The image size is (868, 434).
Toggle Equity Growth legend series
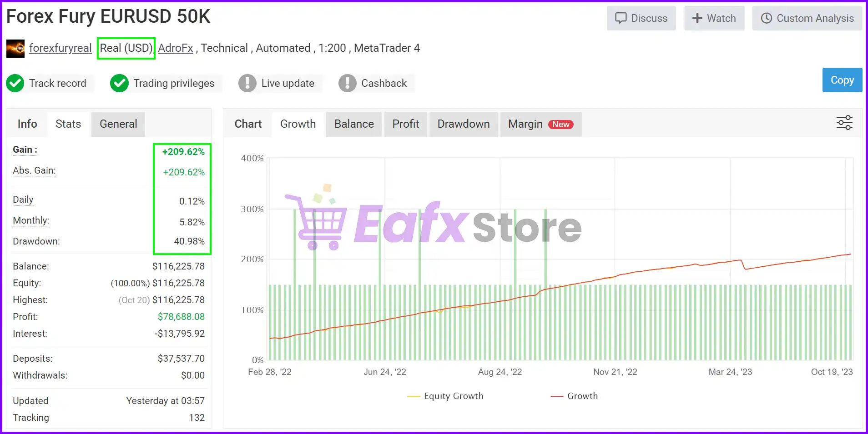pyautogui.click(x=445, y=396)
